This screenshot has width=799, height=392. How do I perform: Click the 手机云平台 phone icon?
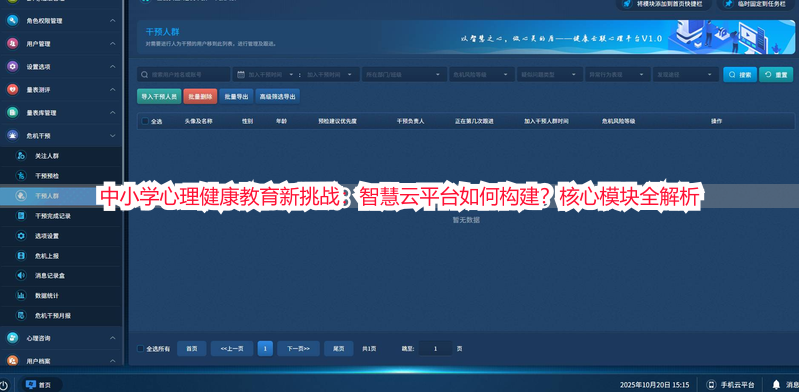[x=711, y=385]
